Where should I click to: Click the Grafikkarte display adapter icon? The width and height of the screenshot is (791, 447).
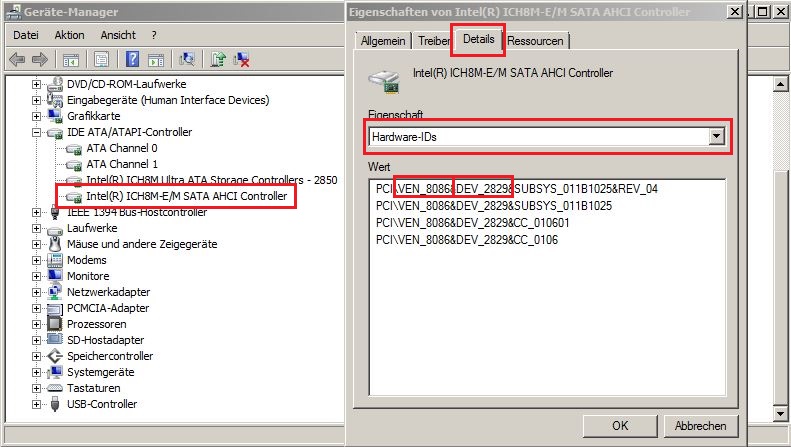(54, 116)
